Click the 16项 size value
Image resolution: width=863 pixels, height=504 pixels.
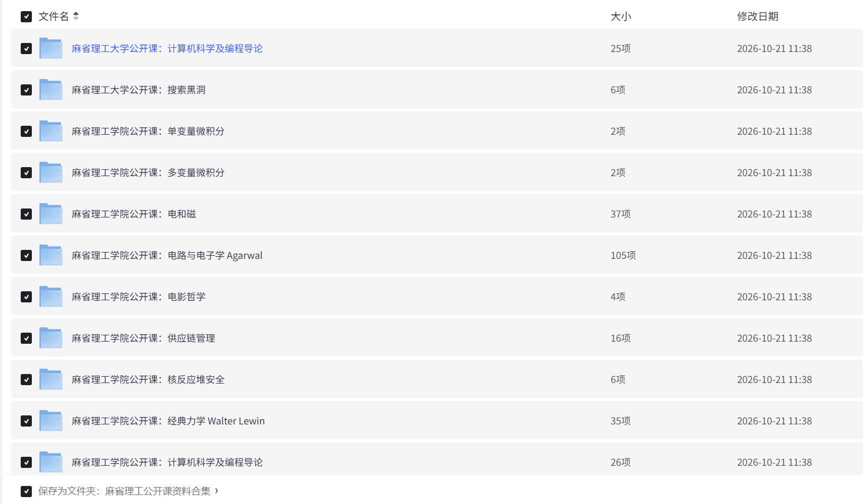(x=620, y=338)
